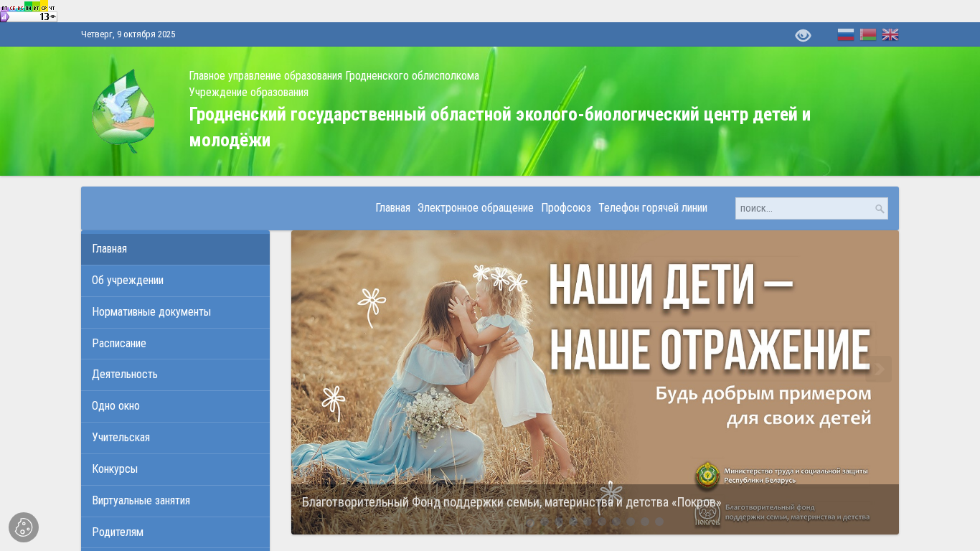Screen dimensions: 980x551
Task: Open Об учреждении sidebar item
Action: [175, 281]
